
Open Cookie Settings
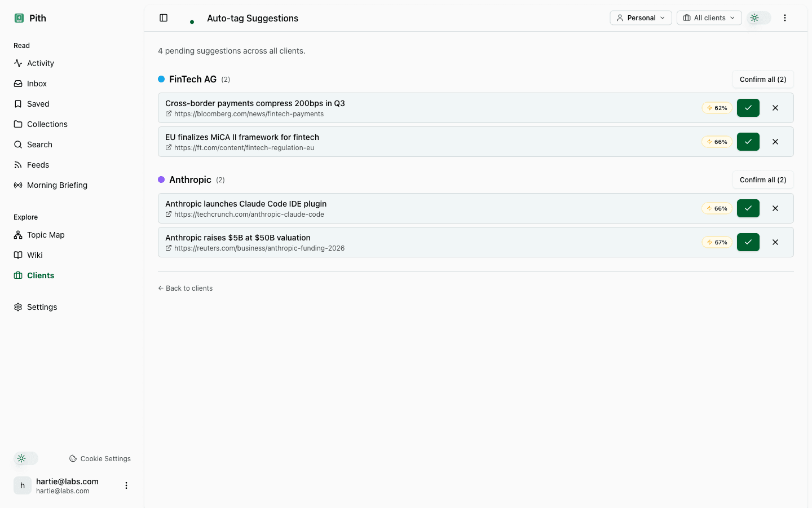click(100, 459)
